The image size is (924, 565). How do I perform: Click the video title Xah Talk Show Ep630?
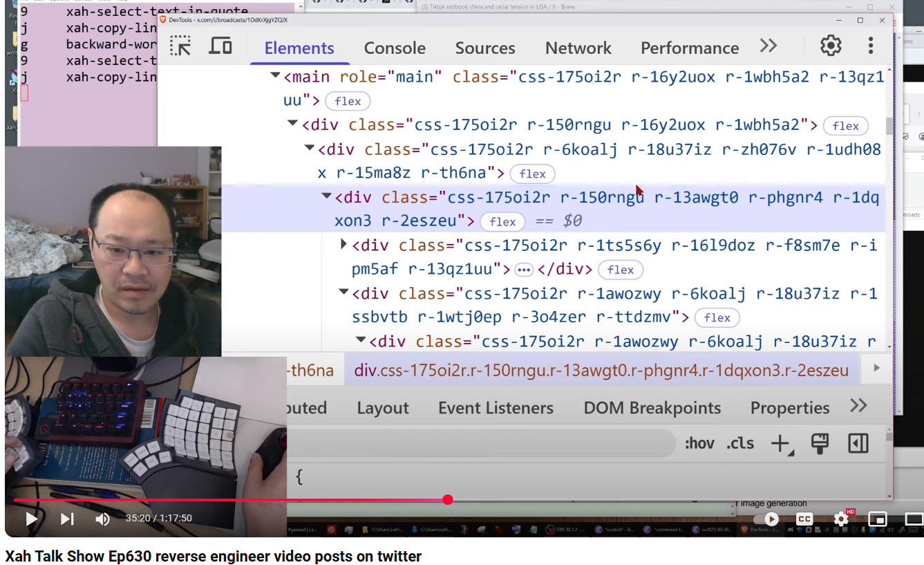(214, 556)
